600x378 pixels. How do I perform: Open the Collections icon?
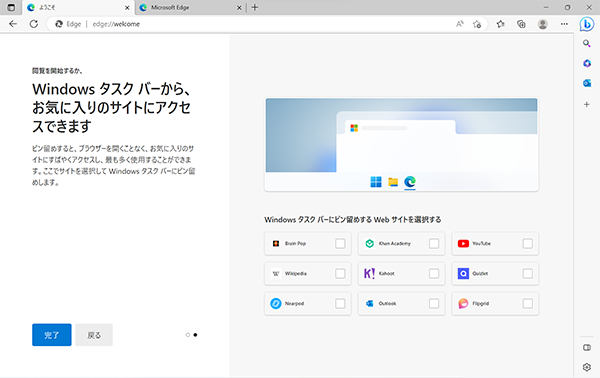coord(521,24)
